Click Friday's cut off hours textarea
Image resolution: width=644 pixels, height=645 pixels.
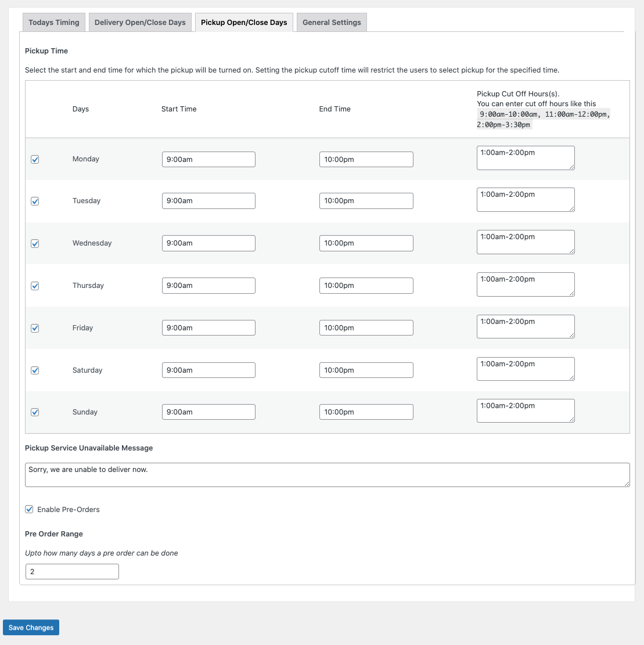point(525,326)
